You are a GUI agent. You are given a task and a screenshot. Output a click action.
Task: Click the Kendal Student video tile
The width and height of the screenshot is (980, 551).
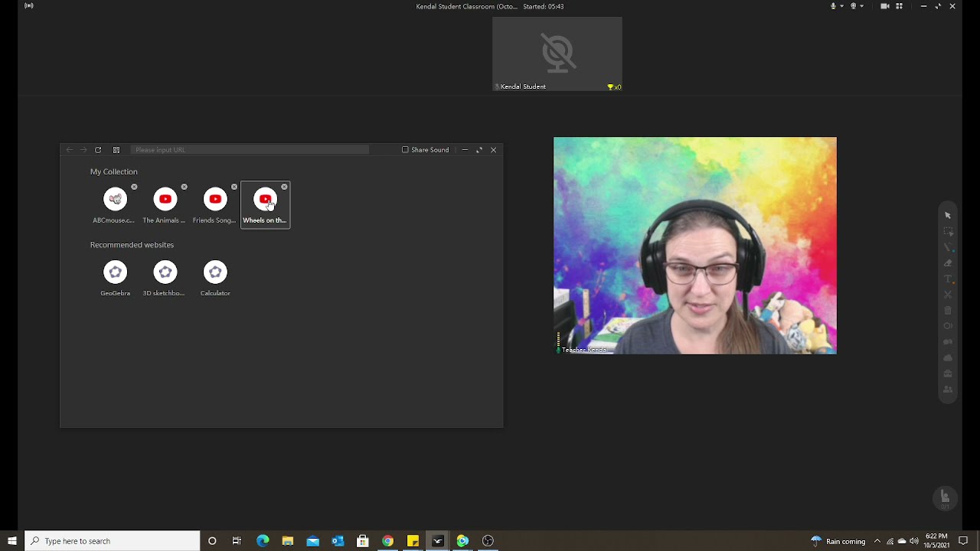[x=557, y=54]
